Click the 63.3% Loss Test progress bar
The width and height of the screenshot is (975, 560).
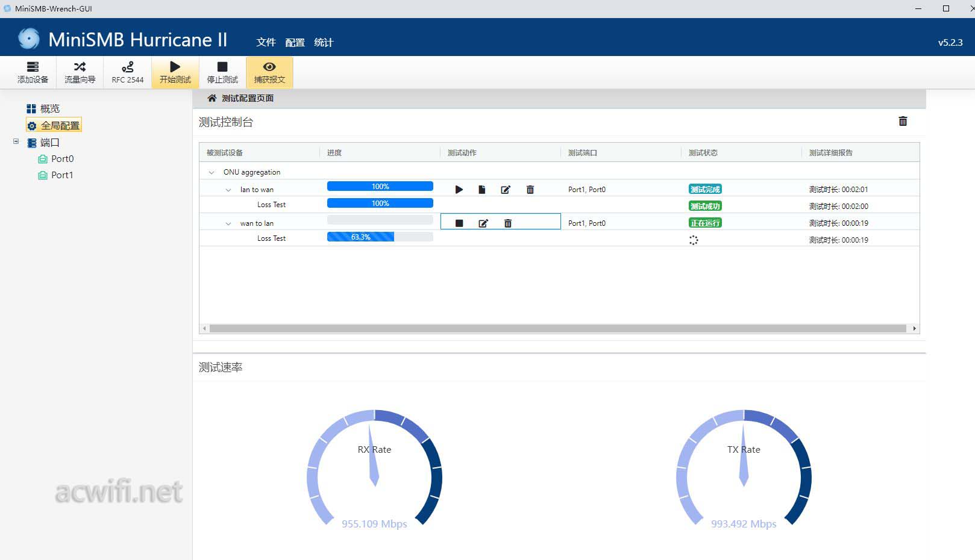click(x=380, y=237)
